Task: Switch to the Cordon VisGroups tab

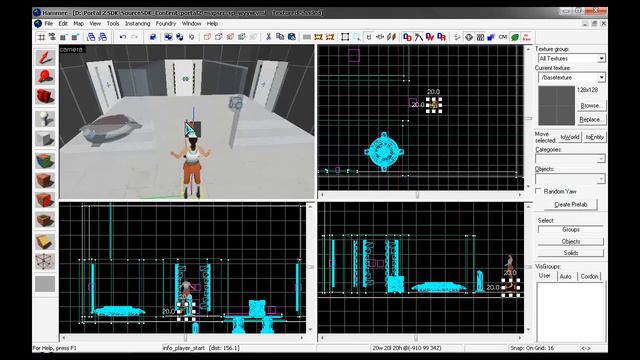Action: (589, 276)
